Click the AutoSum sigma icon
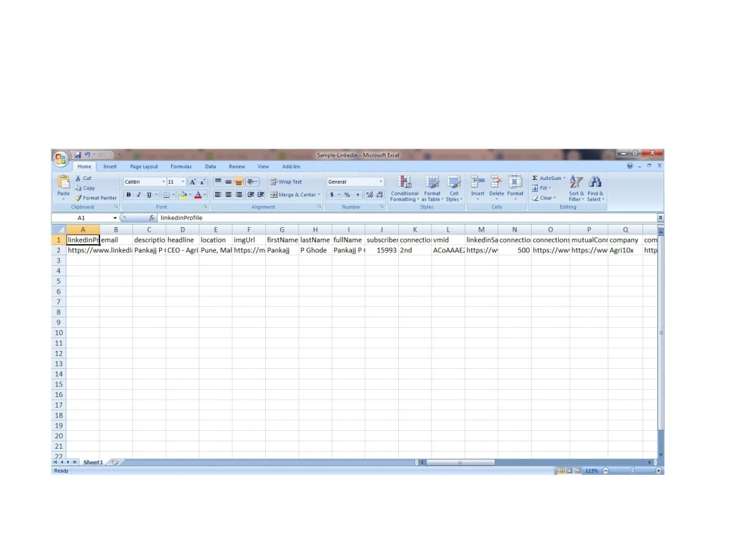 [535, 178]
